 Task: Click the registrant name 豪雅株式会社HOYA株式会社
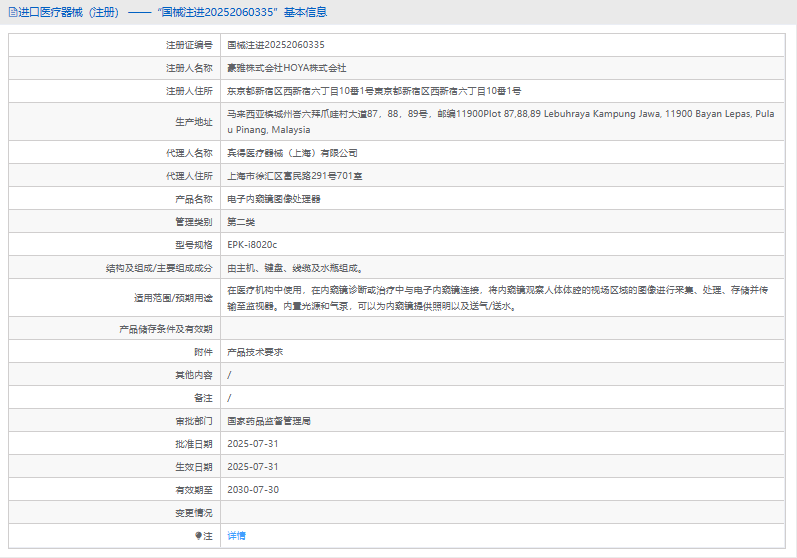[286, 68]
